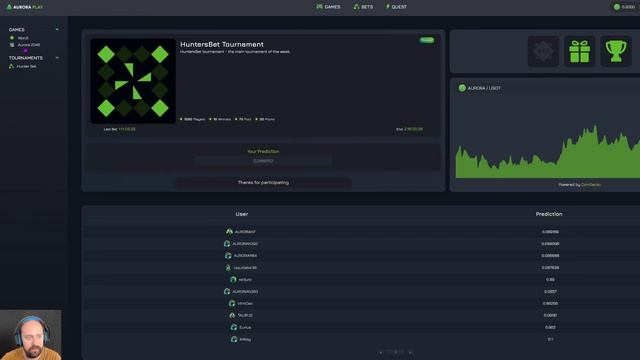The height and width of the screenshot is (360, 640).
Task: Click the HuntersBet Tournament cover image
Action: [x=133, y=81]
